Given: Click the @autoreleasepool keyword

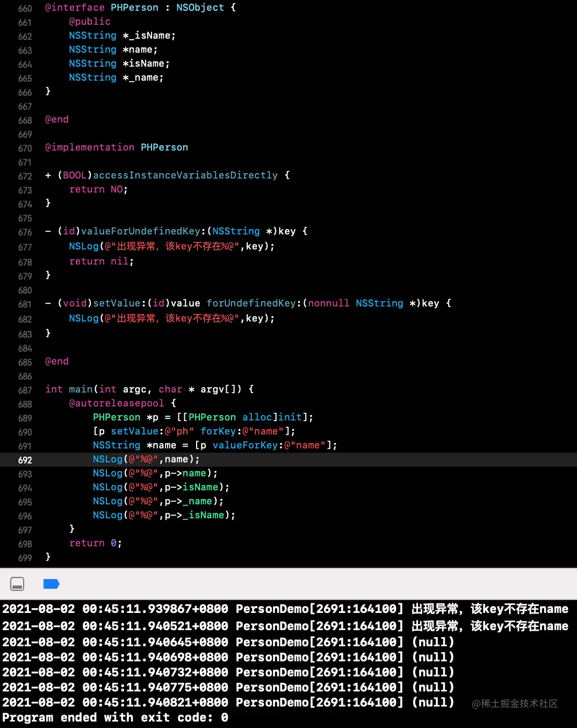Looking at the screenshot, I should point(117,403).
